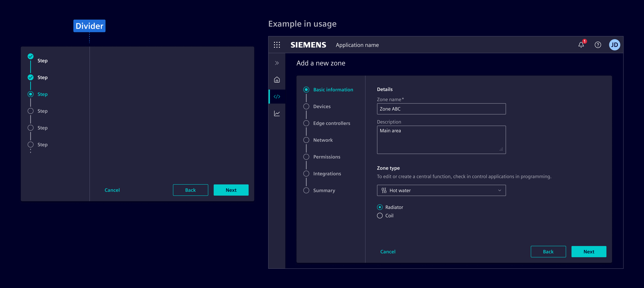Open the Hot water zone type dropdown

tap(441, 190)
